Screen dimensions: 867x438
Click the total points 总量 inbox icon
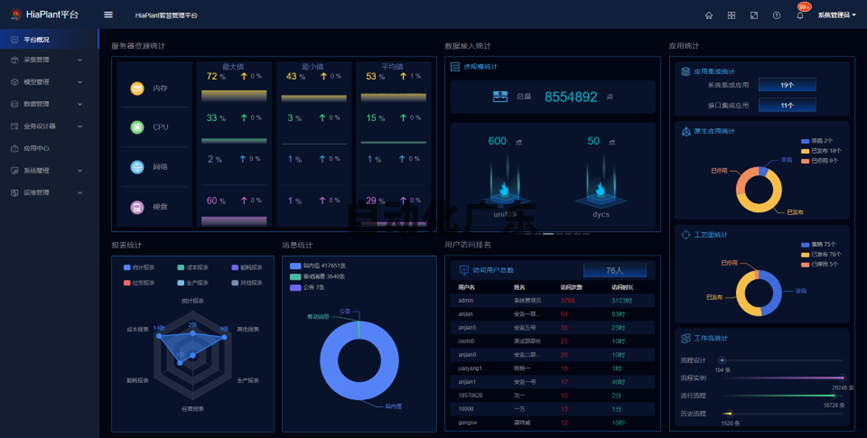[x=500, y=96]
